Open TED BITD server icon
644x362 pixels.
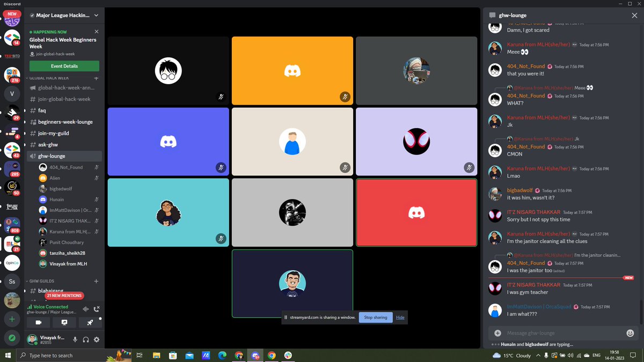pyautogui.click(x=12, y=56)
